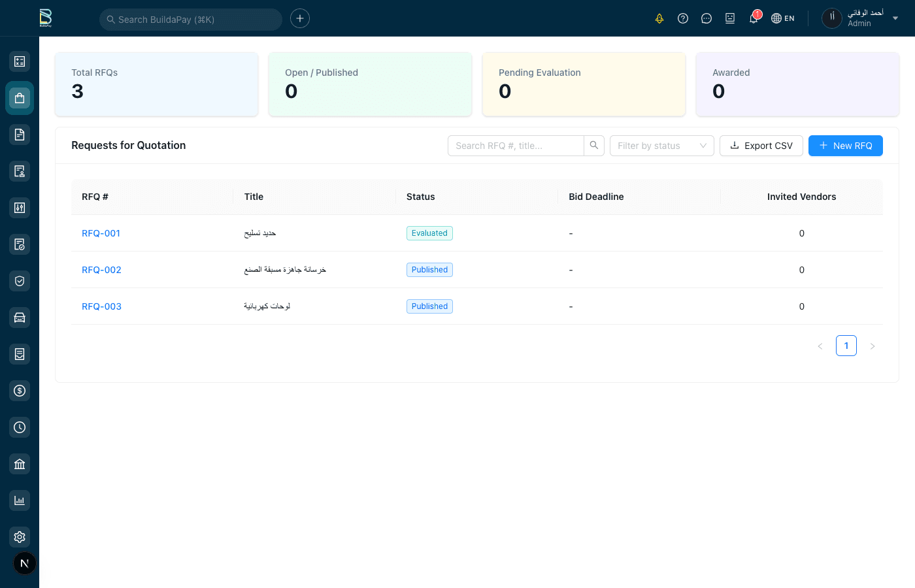Click the notification bell icon
This screenshot has height=588, width=915.
point(754,18)
